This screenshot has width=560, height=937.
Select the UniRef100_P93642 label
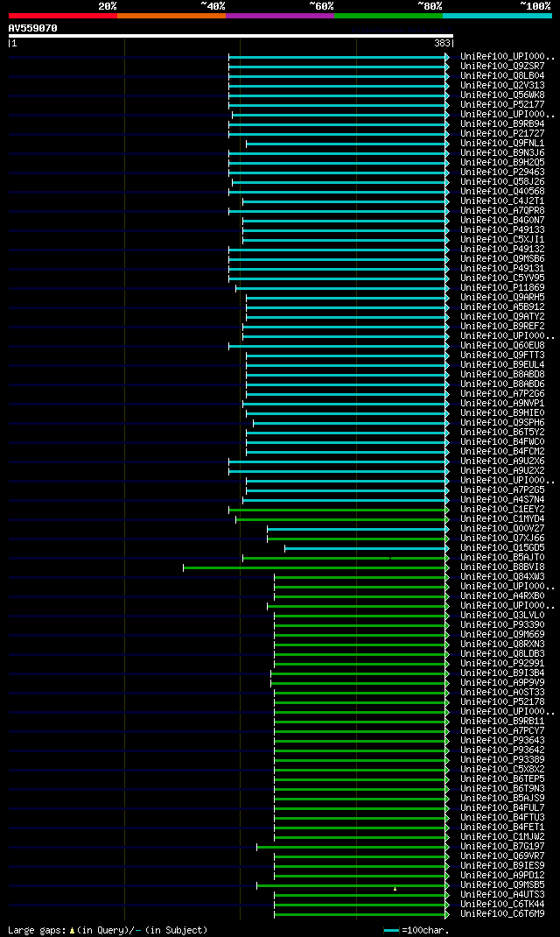502,750
